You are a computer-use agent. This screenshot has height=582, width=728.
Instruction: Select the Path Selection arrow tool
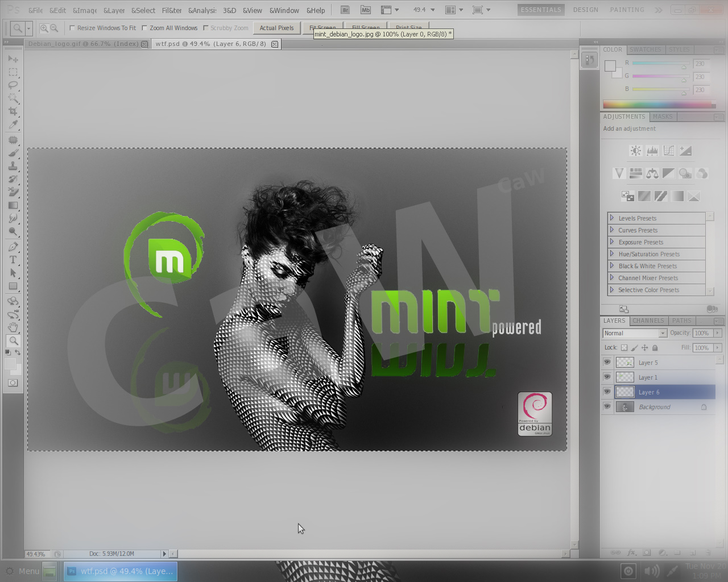click(x=13, y=273)
